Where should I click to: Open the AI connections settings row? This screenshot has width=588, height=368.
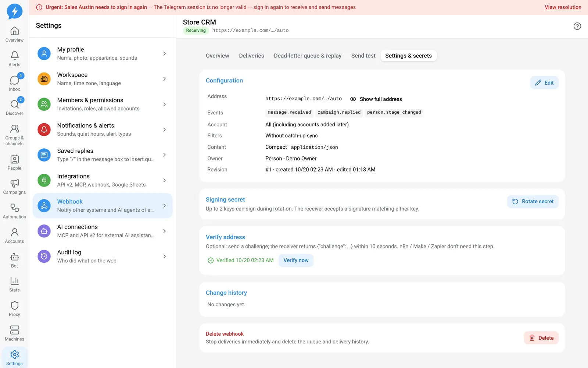pyautogui.click(x=103, y=231)
